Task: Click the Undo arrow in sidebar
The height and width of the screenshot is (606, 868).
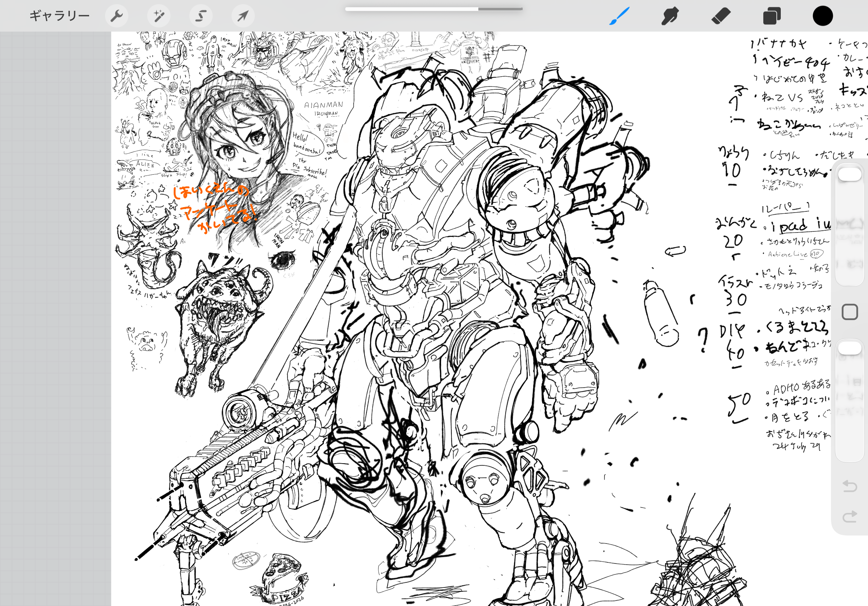Action: [x=849, y=486]
